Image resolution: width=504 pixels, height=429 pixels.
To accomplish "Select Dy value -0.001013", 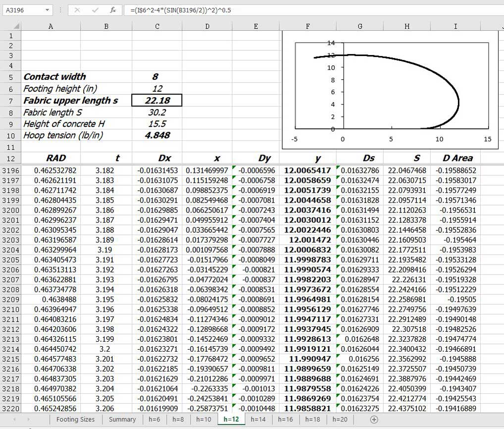I will (256, 389).
